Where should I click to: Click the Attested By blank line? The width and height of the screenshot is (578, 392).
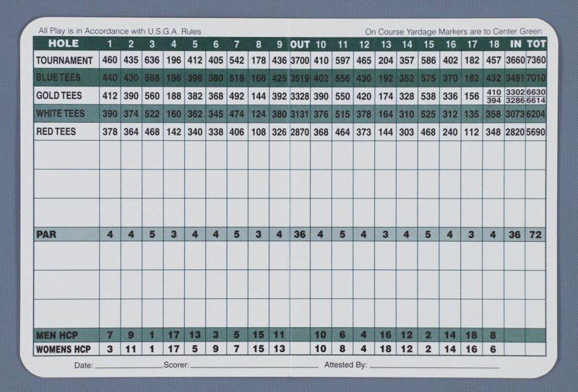[434, 367]
